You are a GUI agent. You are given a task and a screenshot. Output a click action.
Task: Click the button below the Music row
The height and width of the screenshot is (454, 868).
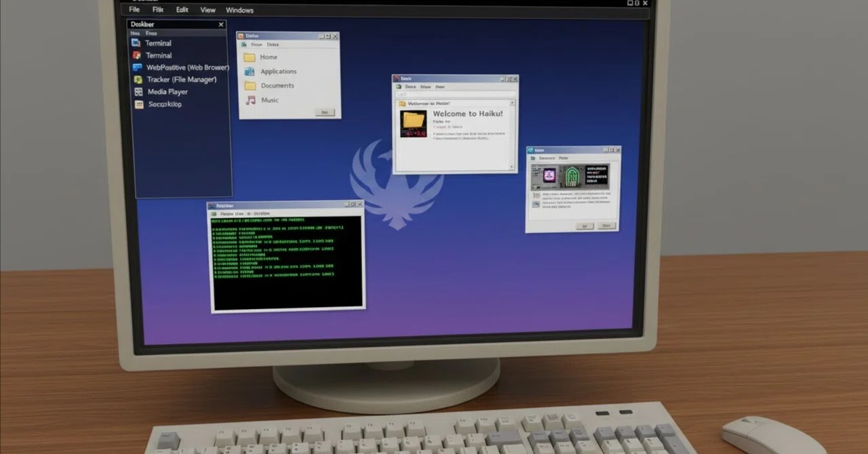[325, 112]
